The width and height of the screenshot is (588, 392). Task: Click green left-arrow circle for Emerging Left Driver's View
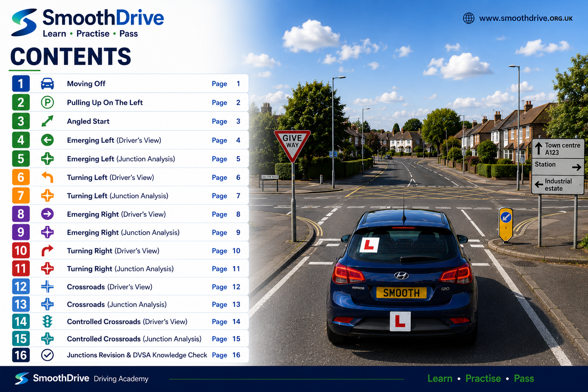(47, 140)
